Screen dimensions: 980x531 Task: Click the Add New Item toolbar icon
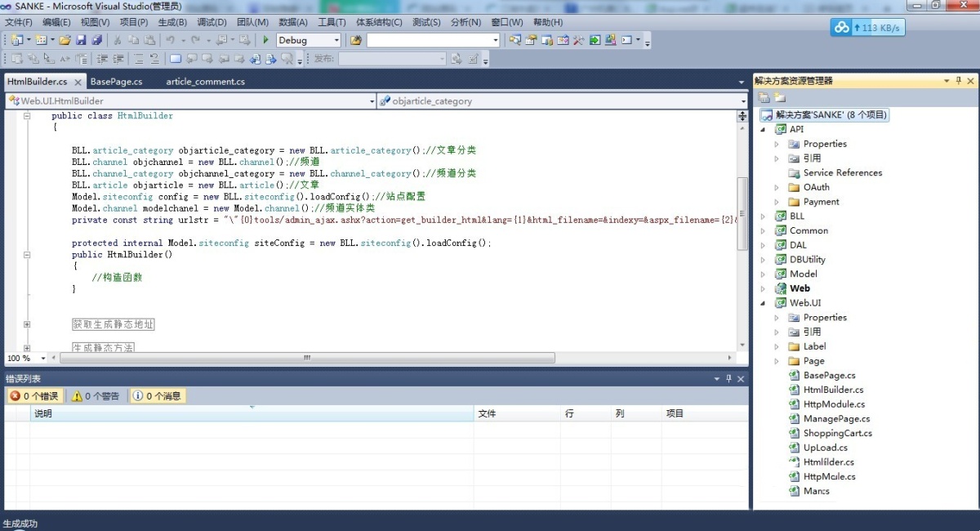click(x=42, y=40)
